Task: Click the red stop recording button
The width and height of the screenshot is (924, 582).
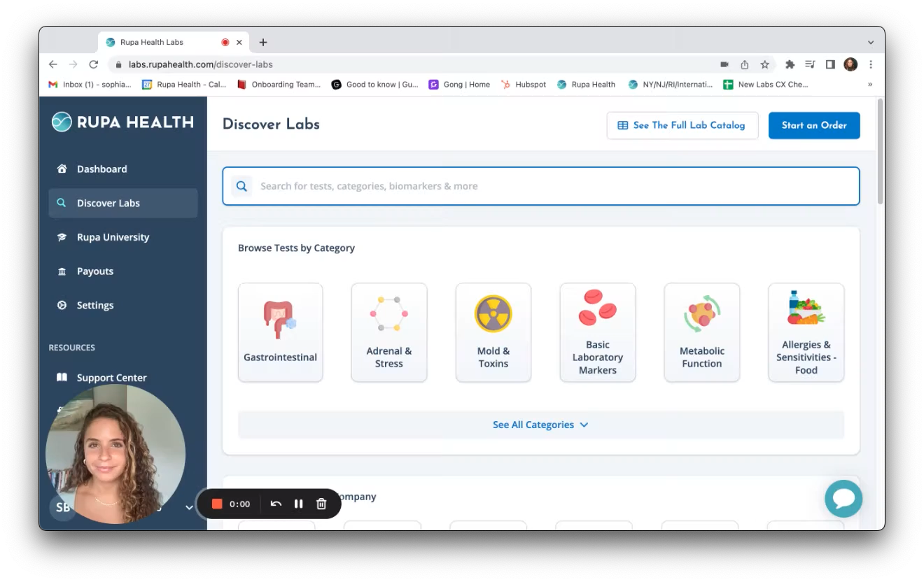Action: [x=217, y=504]
